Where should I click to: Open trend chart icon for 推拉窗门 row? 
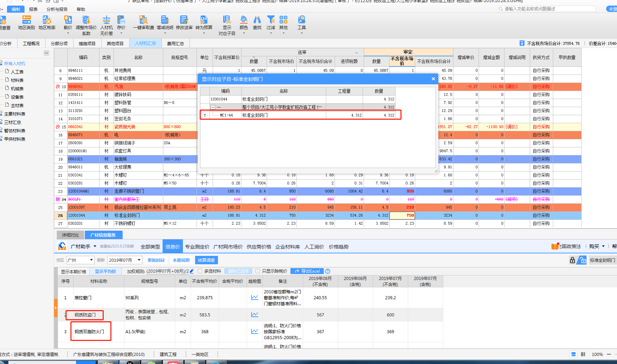(x=255, y=297)
